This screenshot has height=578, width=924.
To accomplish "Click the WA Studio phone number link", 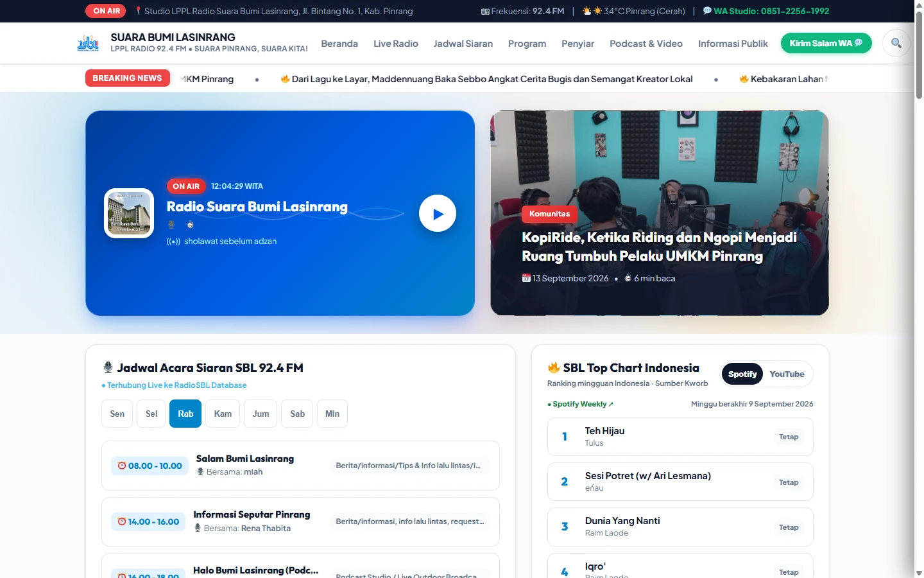I will (771, 11).
